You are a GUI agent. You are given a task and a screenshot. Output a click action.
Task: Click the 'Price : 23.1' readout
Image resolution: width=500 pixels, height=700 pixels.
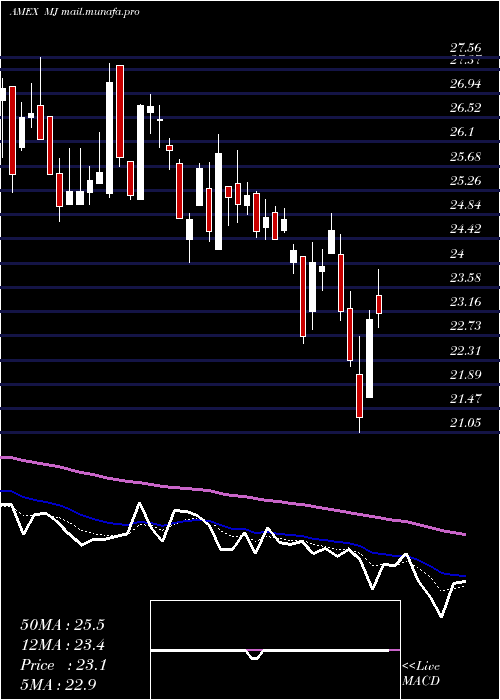pyautogui.click(x=62, y=665)
